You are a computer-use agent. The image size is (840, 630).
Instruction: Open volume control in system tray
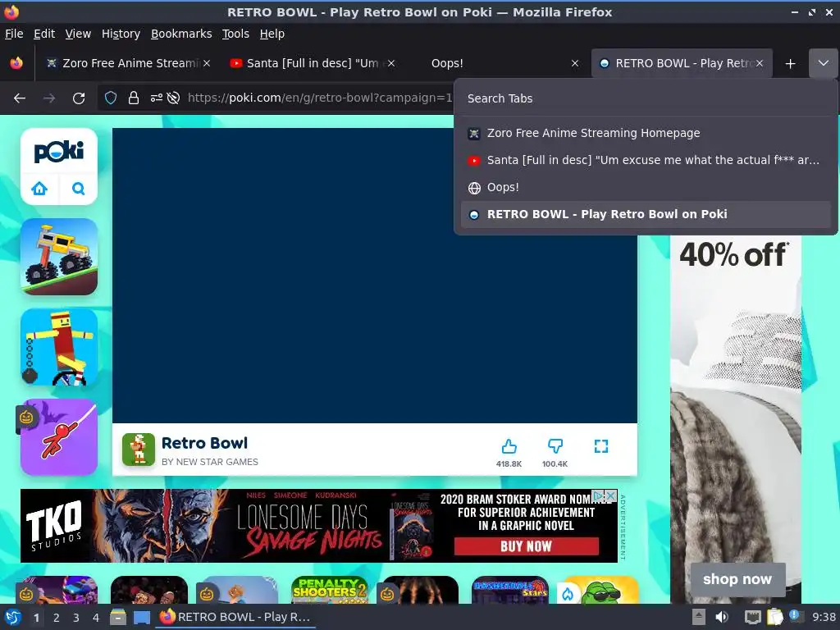click(x=722, y=617)
